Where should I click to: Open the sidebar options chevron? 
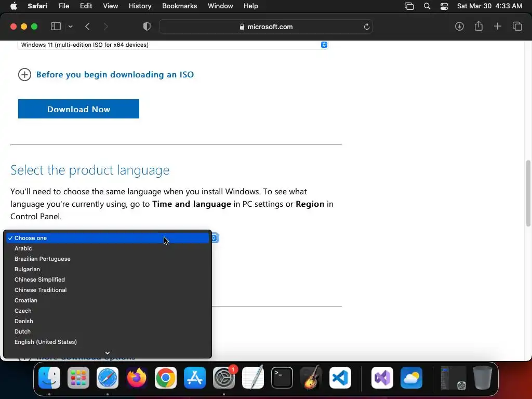(71, 26)
